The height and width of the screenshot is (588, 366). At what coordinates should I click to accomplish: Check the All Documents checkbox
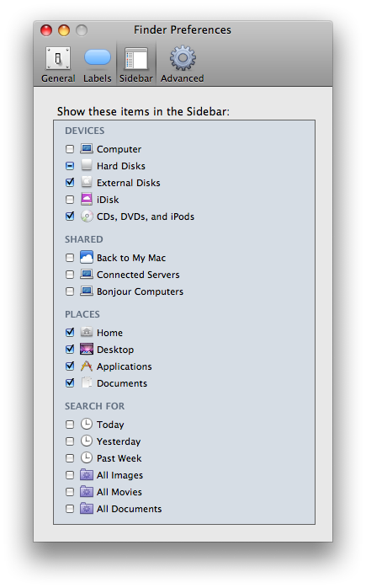pos(70,509)
